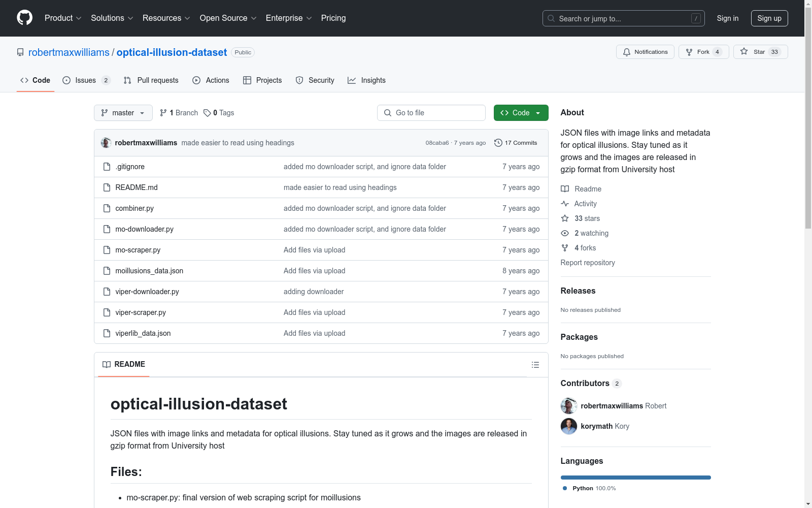Click the star icon beside 33 stars
Image resolution: width=812 pixels, height=508 pixels.
coord(565,218)
